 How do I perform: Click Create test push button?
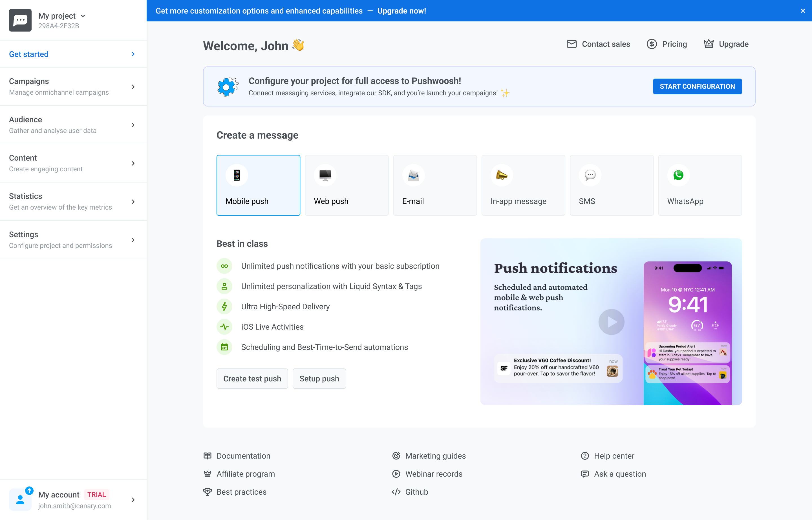click(252, 379)
